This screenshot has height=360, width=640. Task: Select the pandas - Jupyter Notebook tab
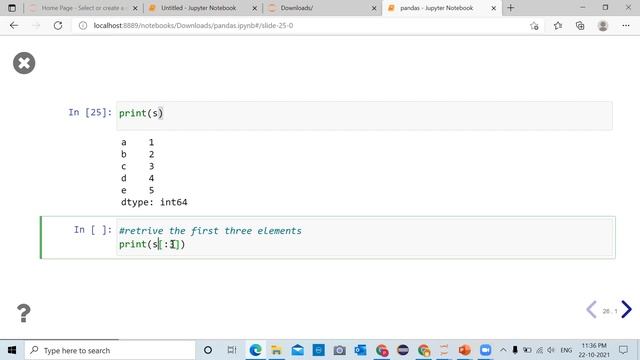pos(436,8)
